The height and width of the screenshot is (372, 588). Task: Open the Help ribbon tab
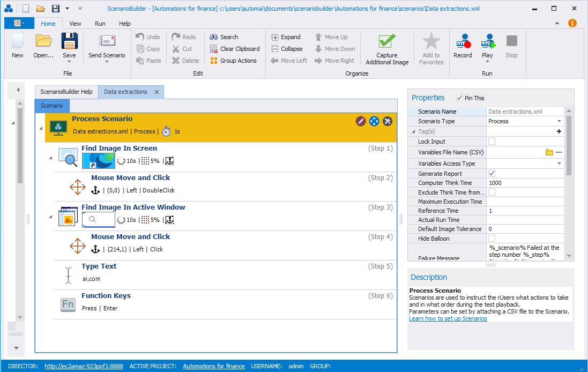(x=125, y=23)
